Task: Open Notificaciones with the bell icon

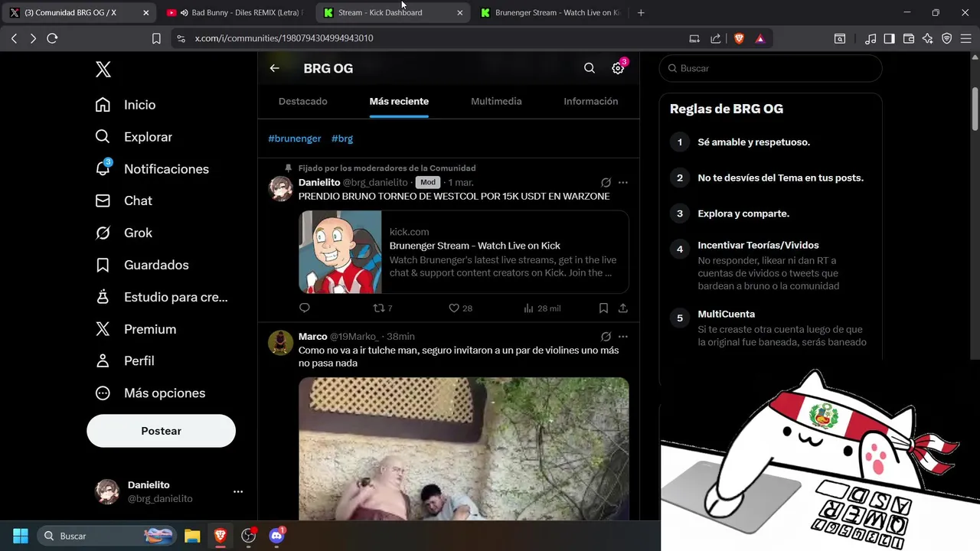Action: (152, 169)
